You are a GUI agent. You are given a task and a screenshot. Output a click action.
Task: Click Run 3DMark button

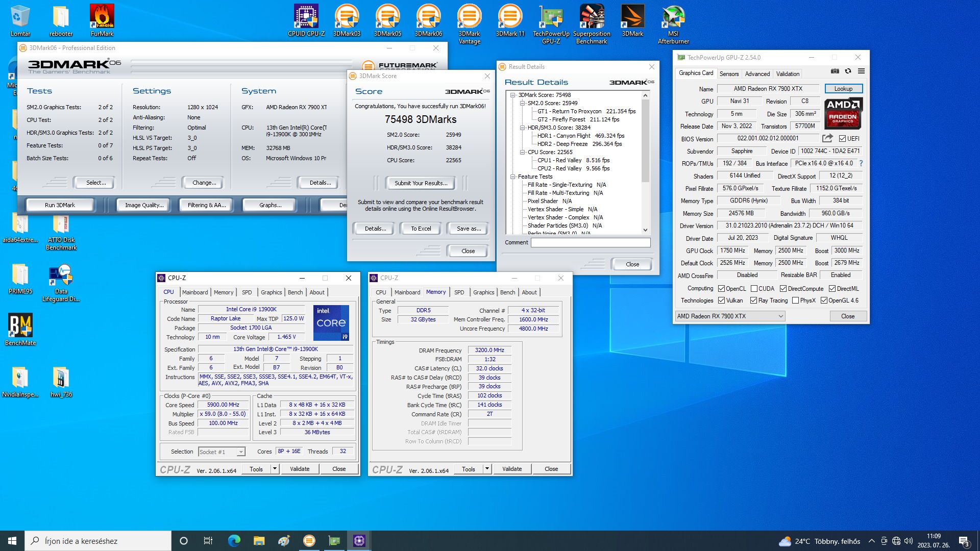pyautogui.click(x=60, y=205)
